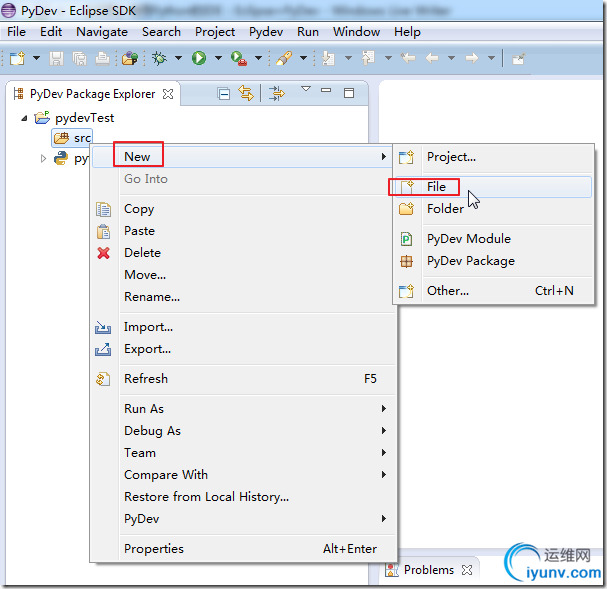Choose Properties in the context menu
The image size is (607, 589).
pos(242,549)
